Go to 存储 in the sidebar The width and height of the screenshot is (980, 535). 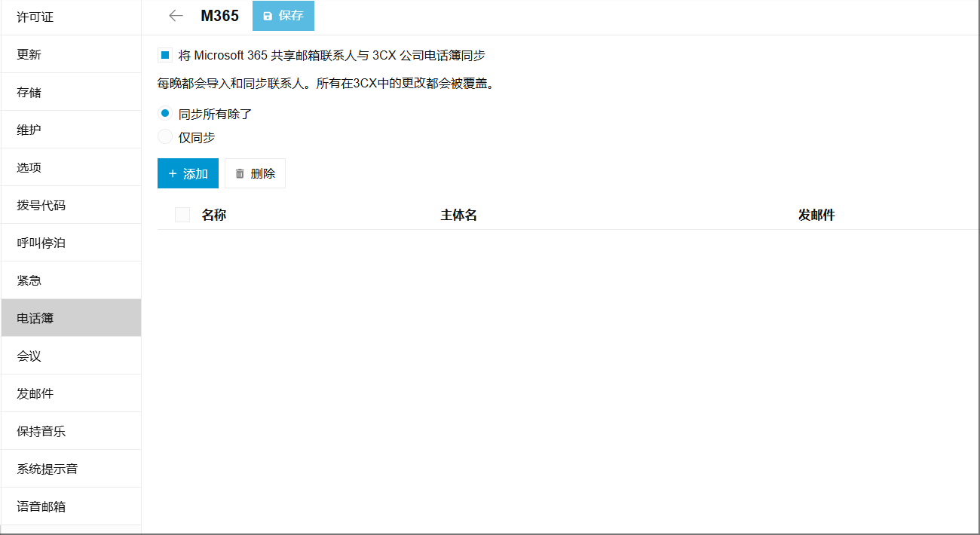click(x=71, y=92)
